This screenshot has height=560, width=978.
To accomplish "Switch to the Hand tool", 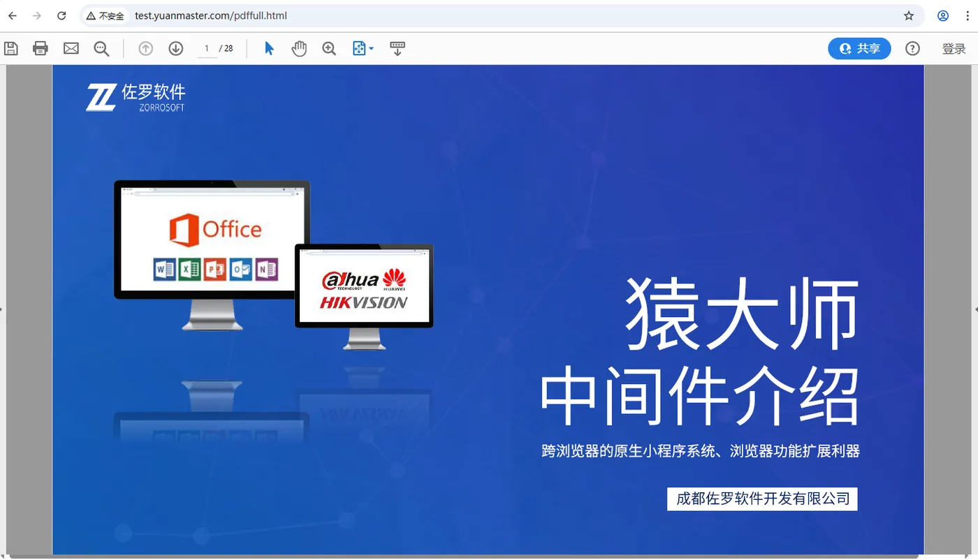I will tap(299, 48).
